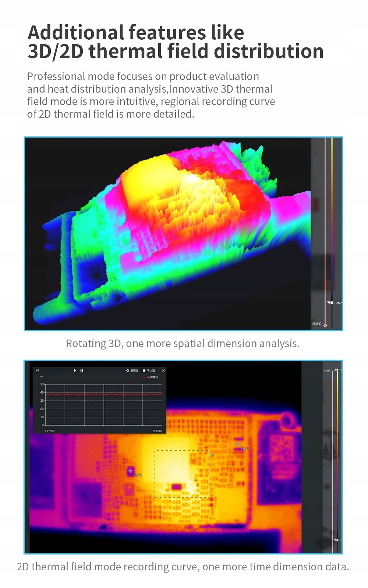Click the small triangle pointer beside 26.7 handle
Viewport: 368px width, 588px height.
[x=328, y=302]
